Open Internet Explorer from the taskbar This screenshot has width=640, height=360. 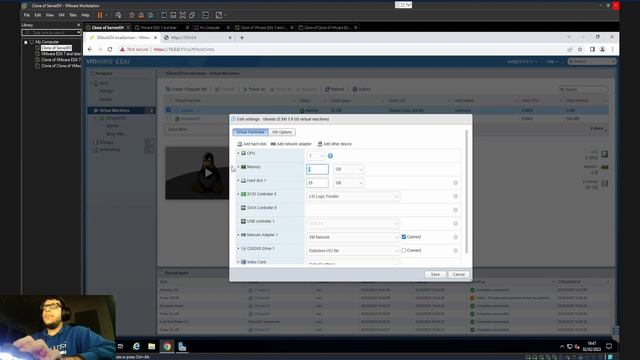tap(136, 347)
